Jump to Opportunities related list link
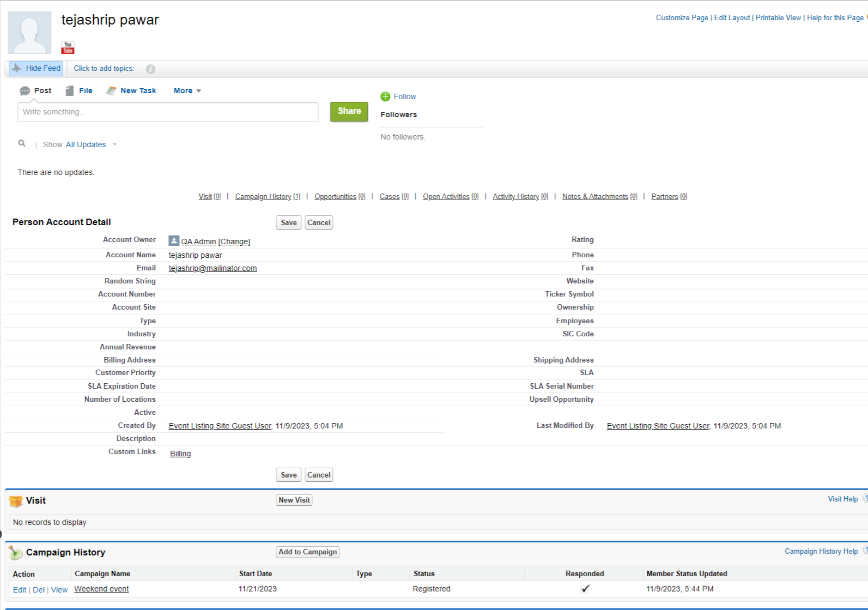This screenshot has height=610, width=868. coord(335,196)
